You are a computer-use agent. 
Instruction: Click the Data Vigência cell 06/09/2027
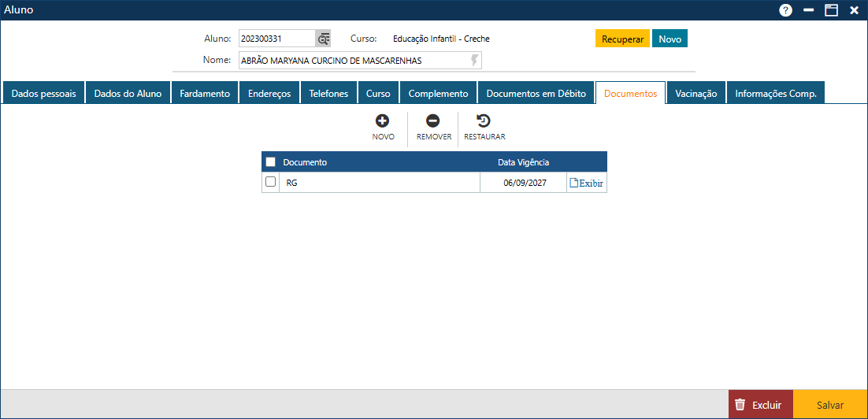pyautogui.click(x=524, y=183)
